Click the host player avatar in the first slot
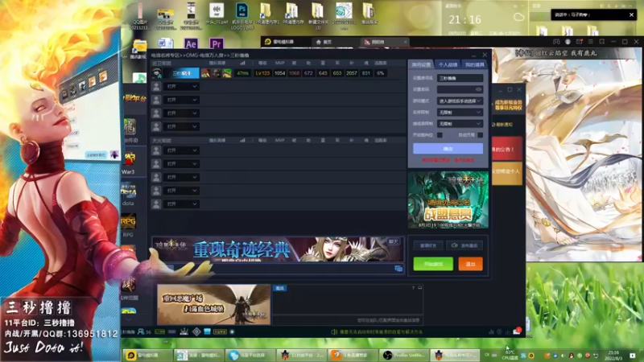 click(x=156, y=73)
